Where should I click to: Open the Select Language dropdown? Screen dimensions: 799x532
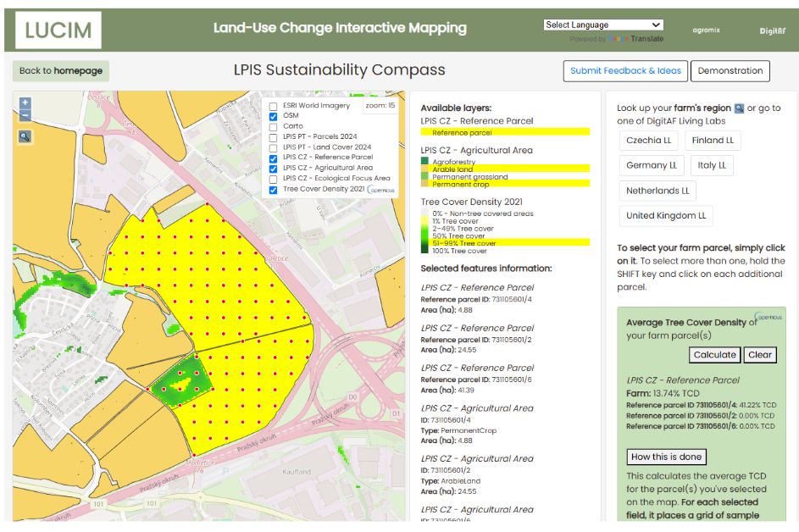point(602,25)
